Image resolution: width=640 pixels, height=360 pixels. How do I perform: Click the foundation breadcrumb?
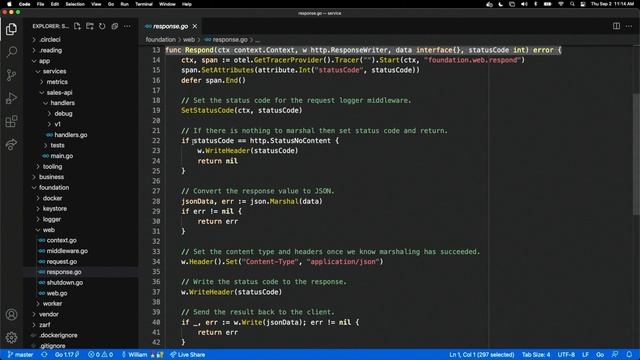pyautogui.click(x=160, y=40)
